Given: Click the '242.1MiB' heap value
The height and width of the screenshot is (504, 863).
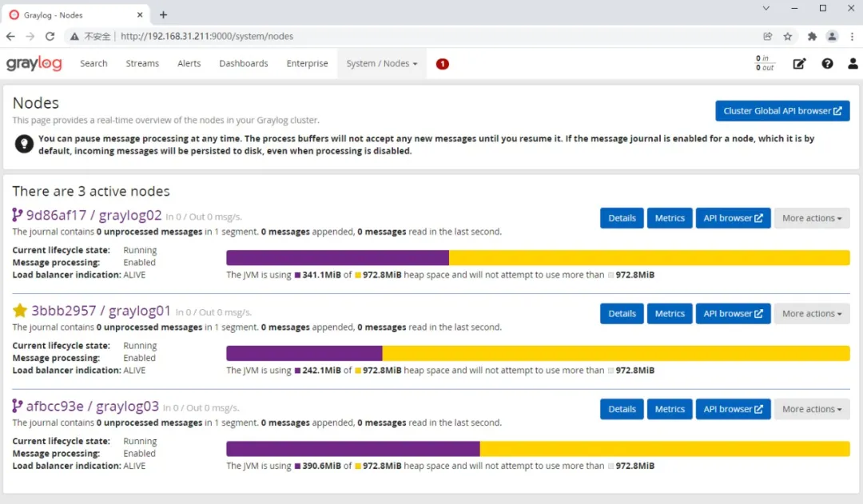Looking at the screenshot, I should pyautogui.click(x=321, y=371).
